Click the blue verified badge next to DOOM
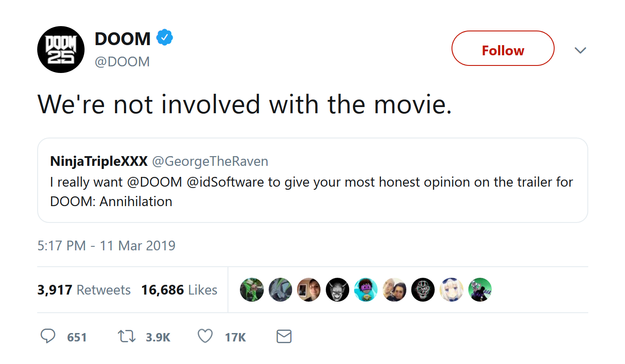 coord(165,38)
